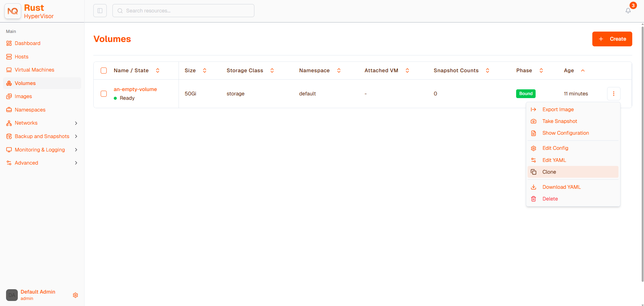The width and height of the screenshot is (644, 306).
Task: Click the Images sidebar icon
Action: pos(9,96)
